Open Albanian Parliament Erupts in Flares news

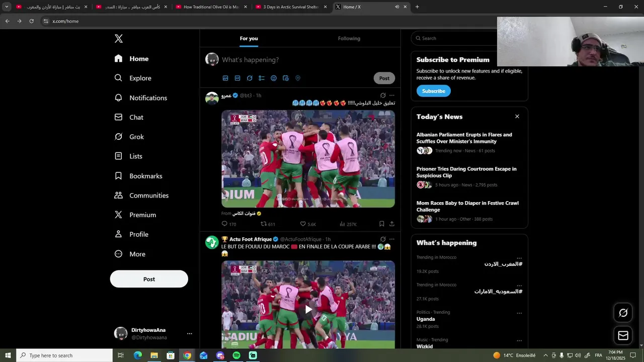(x=464, y=138)
